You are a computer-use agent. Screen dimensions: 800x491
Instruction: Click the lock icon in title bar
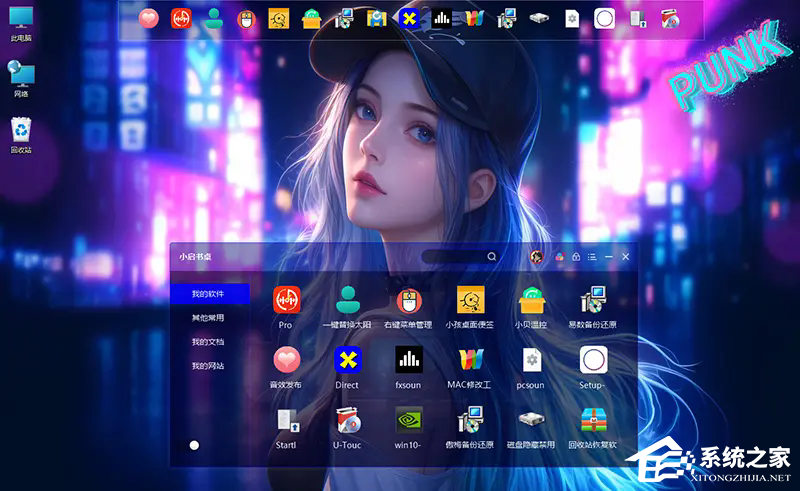pos(576,257)
